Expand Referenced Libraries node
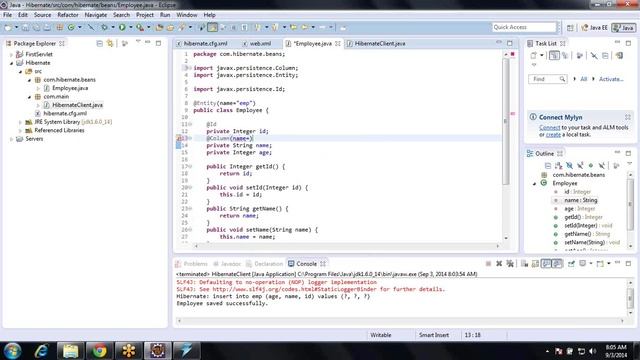Screen dimensions: 640x360 pyautogui.click(x=20, y=131)
